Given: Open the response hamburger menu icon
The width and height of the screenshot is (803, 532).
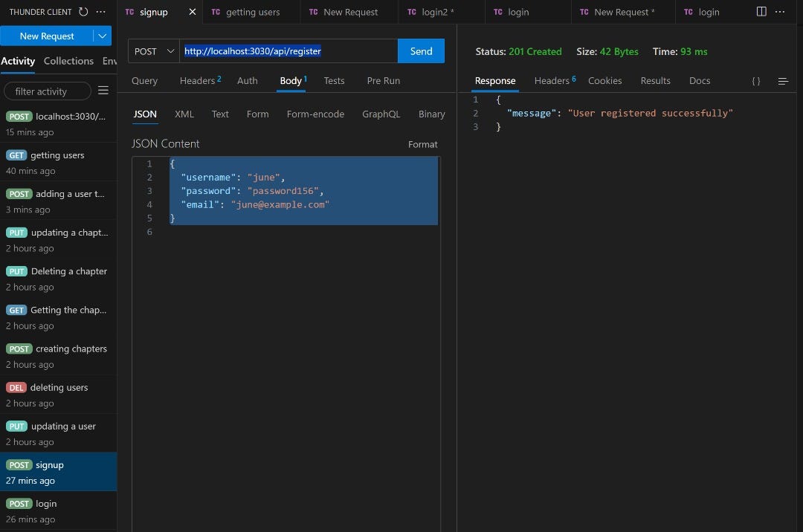Looking at the screenshot, I should point(782,80).
